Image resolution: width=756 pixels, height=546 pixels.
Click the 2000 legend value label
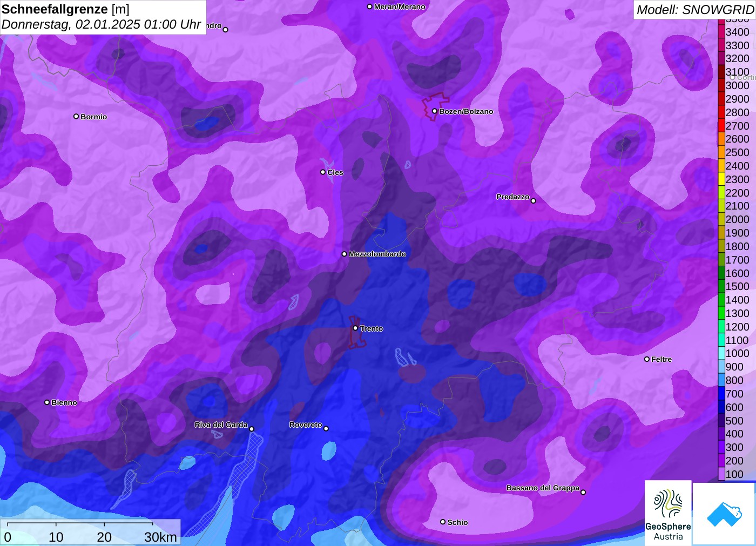737,219
